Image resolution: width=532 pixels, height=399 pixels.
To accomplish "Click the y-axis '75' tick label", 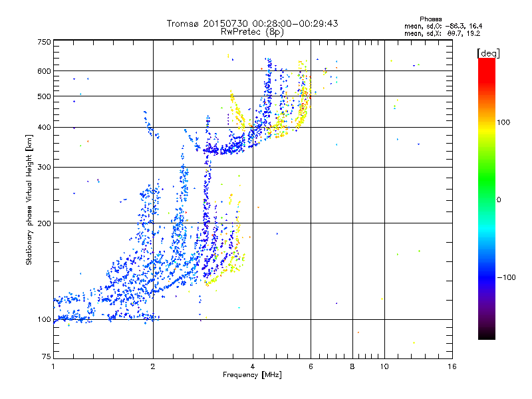I will click(x=46, y=356).
